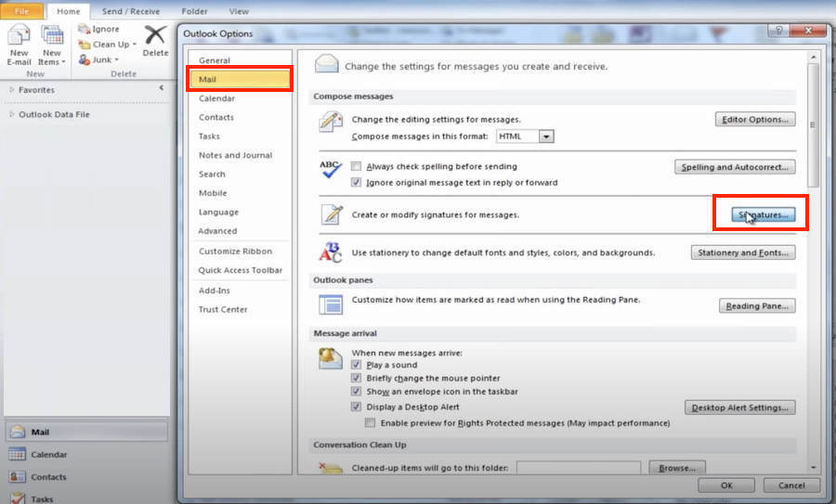Select the Language options category

click(x=240, y=212)
